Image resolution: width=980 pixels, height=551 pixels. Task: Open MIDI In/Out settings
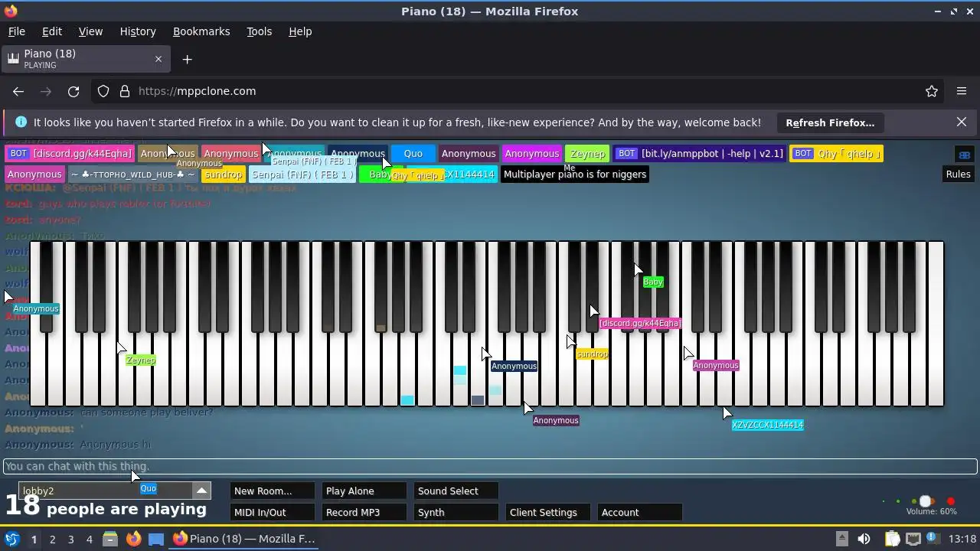(x=273, y=512)
